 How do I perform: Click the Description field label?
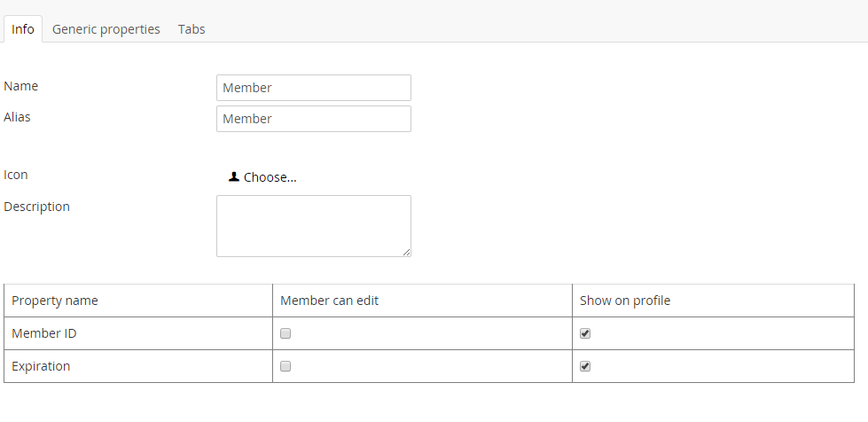[x=36, y=207]
